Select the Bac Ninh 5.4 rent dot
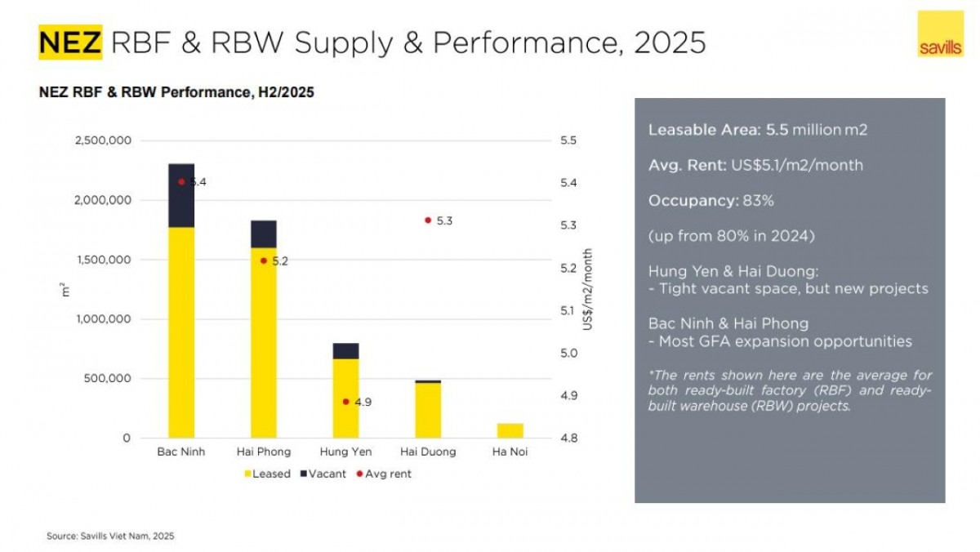 pos(181,182)
